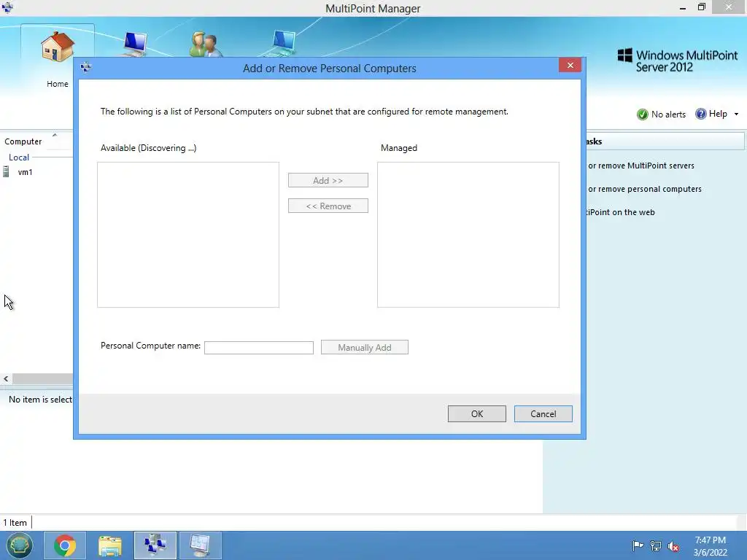Click the 1 Item status bar entry
The image size is (747, 560).
tap(15, 522)
